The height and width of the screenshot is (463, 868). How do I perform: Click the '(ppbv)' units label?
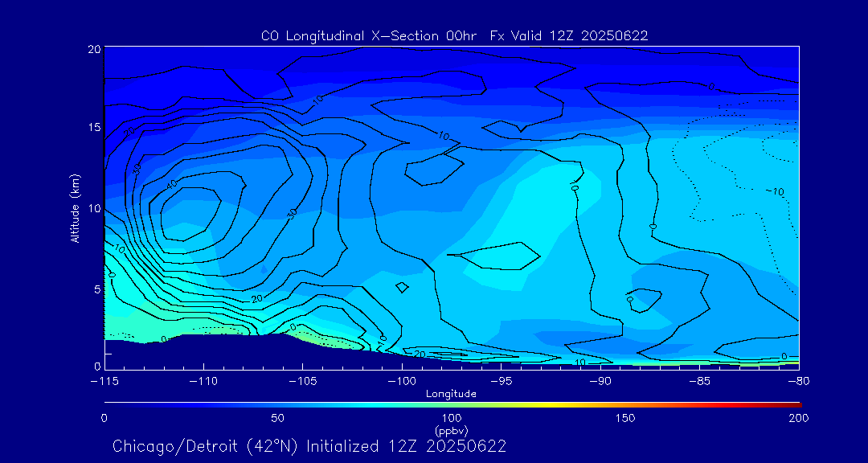452,429
